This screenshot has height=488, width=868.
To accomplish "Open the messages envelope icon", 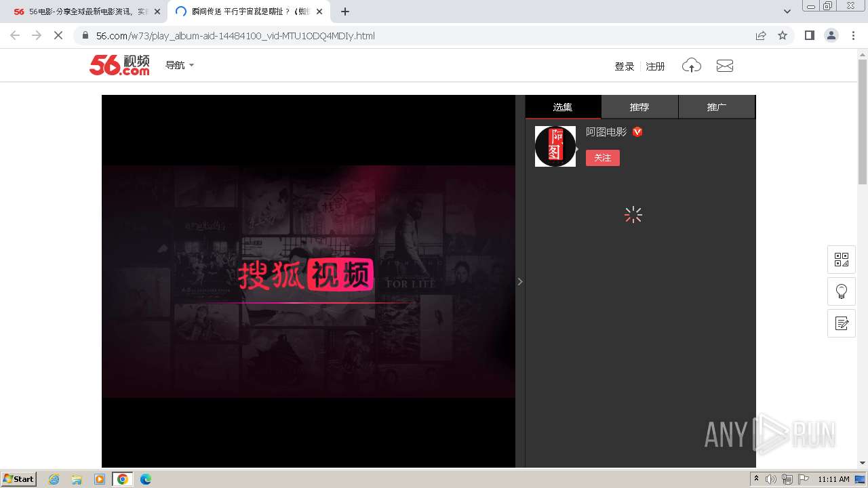I will point(725,66).
